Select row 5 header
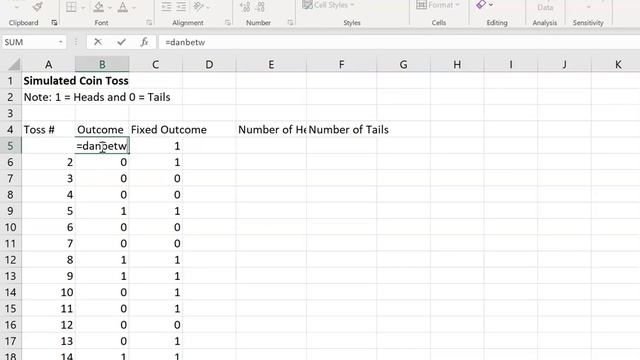The image size is (640, 360). 10,146
